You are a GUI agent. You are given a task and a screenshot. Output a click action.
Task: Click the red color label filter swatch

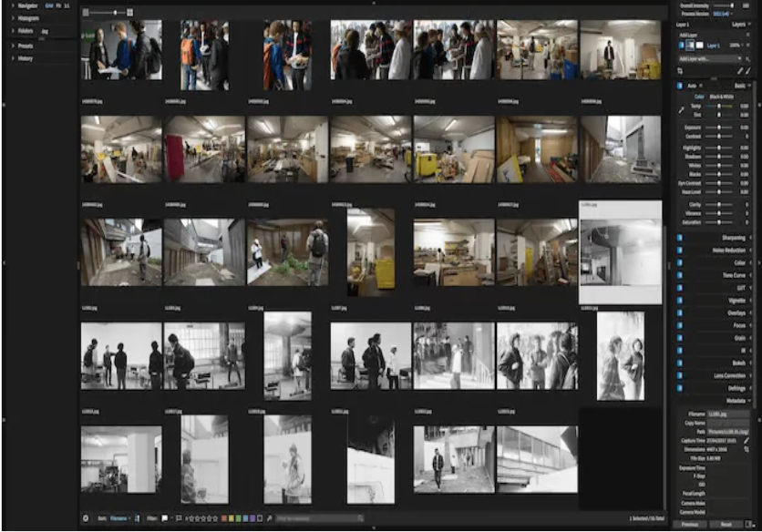[224, 518]
